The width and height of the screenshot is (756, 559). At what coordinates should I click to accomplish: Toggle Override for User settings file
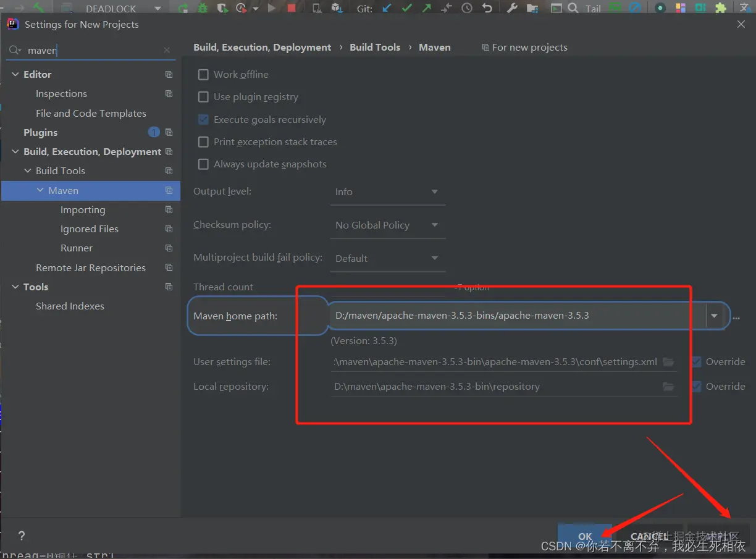tap(697, 362)
